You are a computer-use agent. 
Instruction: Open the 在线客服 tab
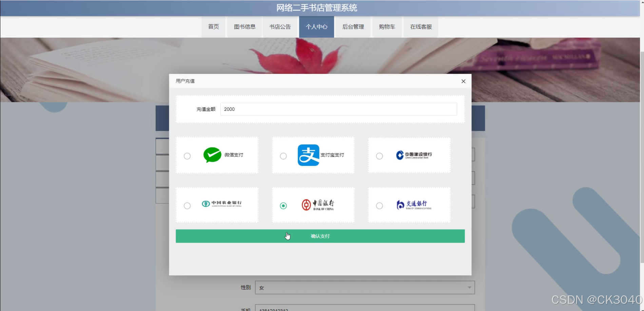tap(421, 27)
